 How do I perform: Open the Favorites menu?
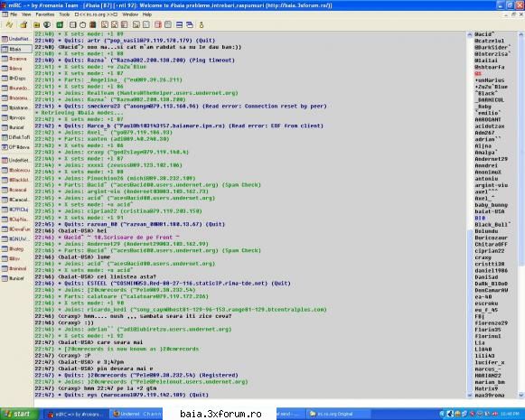coord(45,14)
